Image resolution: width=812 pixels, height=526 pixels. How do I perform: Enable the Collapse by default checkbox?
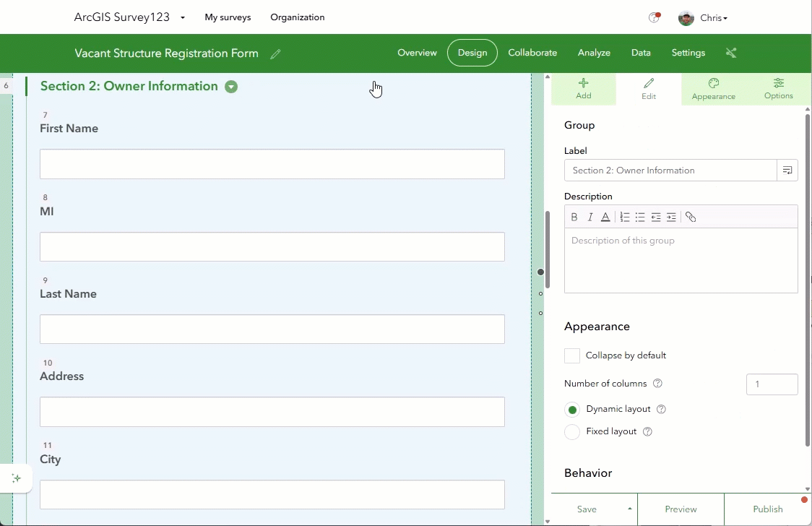pyautogui.click(x=572, y=355)
